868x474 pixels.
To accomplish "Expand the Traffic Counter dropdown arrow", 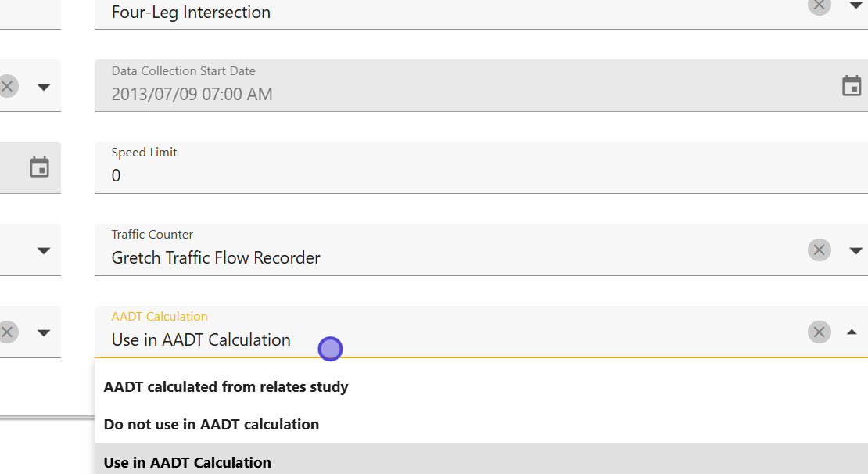I will point(855,250).
